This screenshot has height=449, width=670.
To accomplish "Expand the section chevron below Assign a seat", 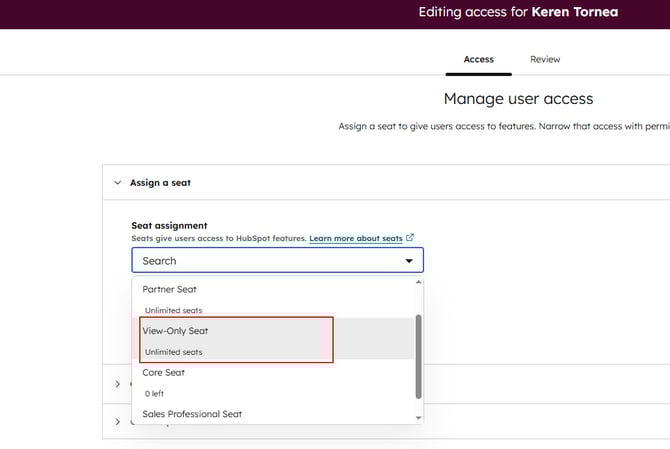I will pyautogui.click(x=118, y=384).
